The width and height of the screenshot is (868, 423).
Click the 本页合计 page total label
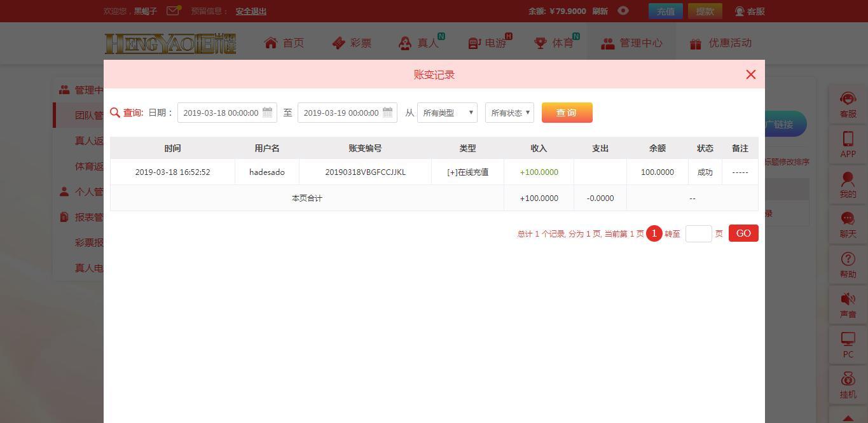(307, 198)
